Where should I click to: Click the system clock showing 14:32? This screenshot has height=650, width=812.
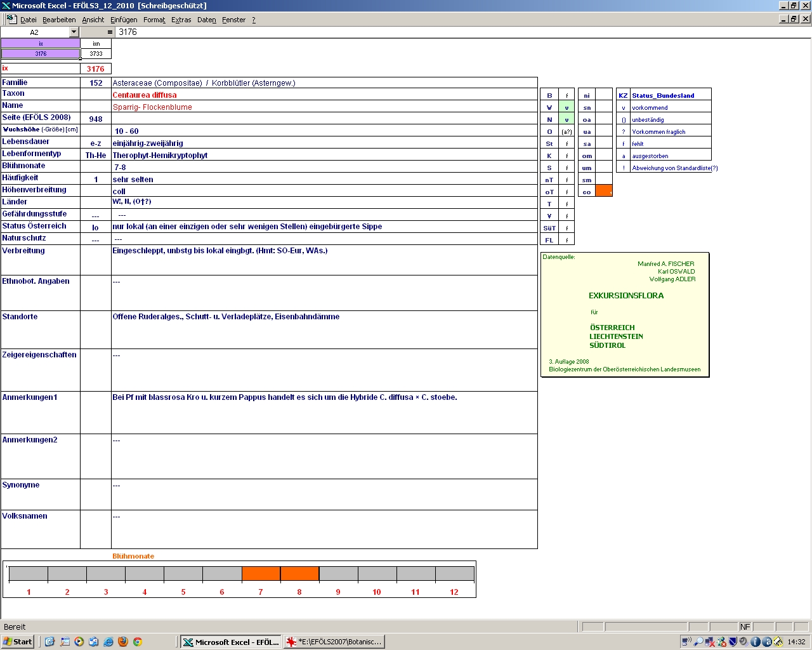797,642
